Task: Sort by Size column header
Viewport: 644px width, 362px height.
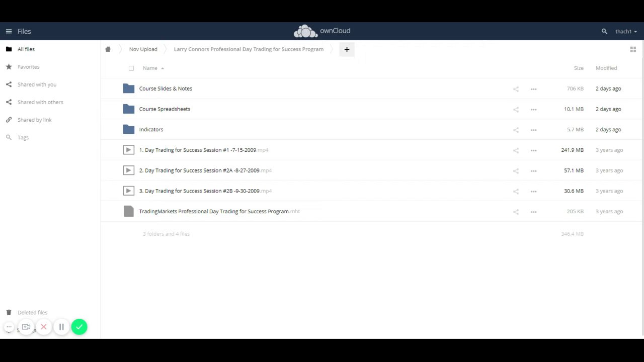Action: pyautogui.click(x=579, y=68)
